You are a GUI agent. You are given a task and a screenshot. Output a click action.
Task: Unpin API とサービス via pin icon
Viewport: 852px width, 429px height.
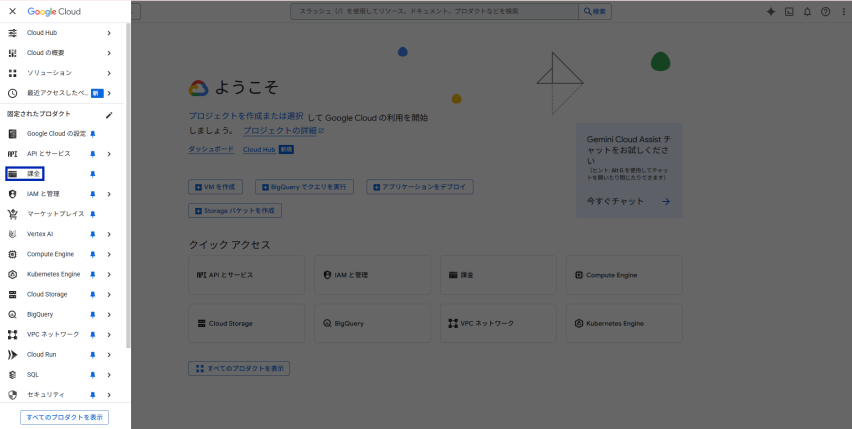(92, 154)
